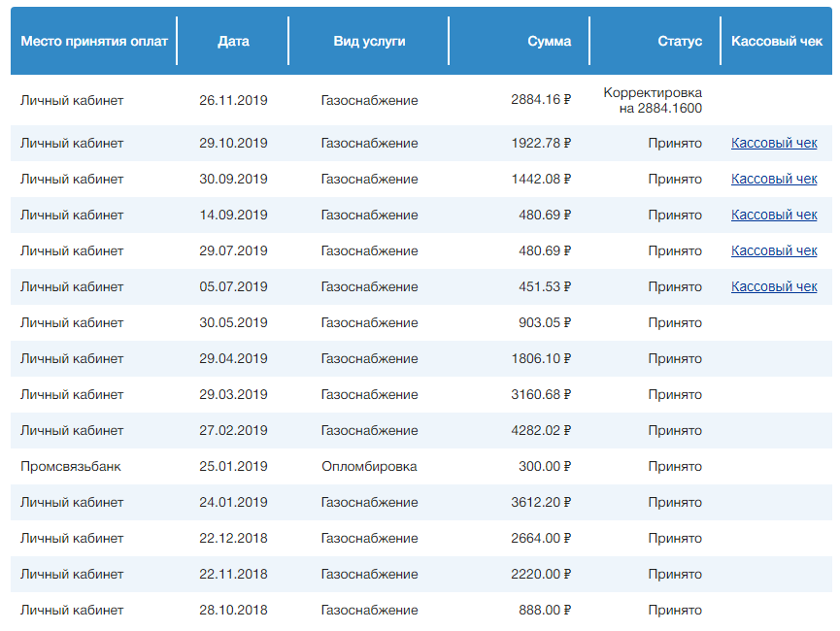Select the date 28.10.2018
This screenshot has width=840, height=631.
(x=233, y=610)
